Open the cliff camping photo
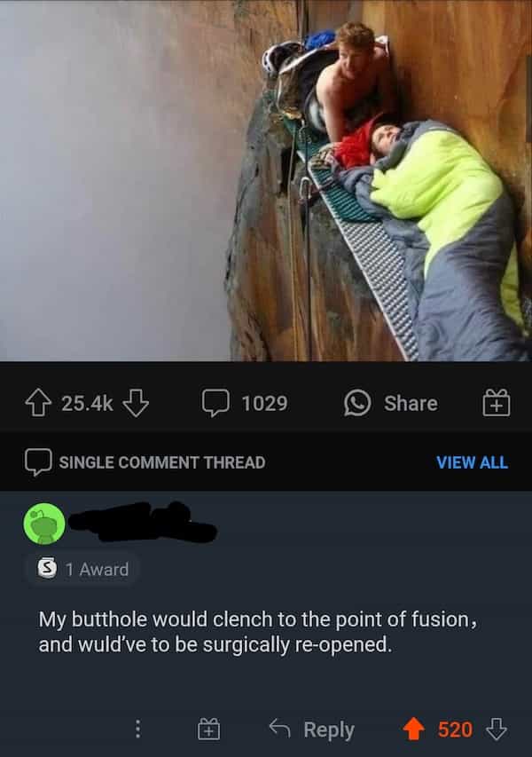The image size is (532, 757). coord(266,180)
